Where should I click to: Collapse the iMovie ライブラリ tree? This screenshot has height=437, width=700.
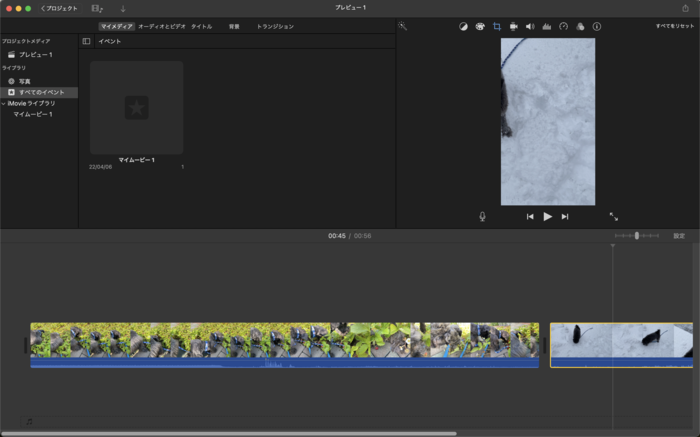click(x=4, y=104)
